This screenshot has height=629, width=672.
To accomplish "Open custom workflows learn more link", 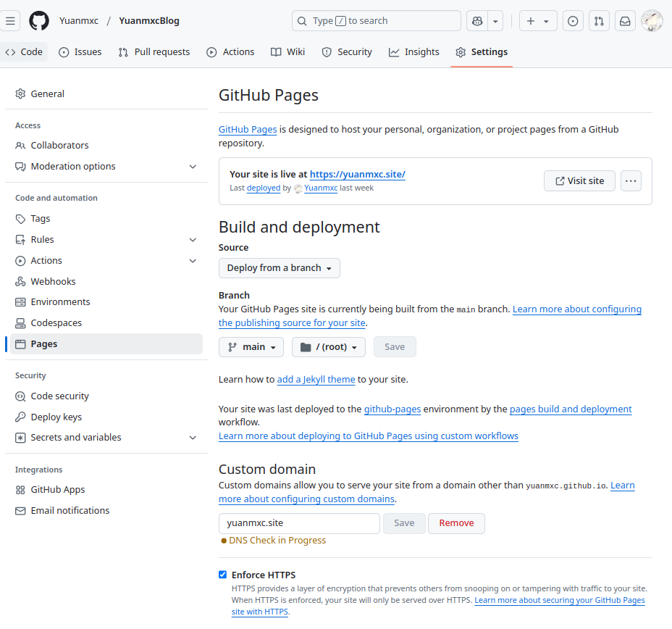I will coord(369,436).
